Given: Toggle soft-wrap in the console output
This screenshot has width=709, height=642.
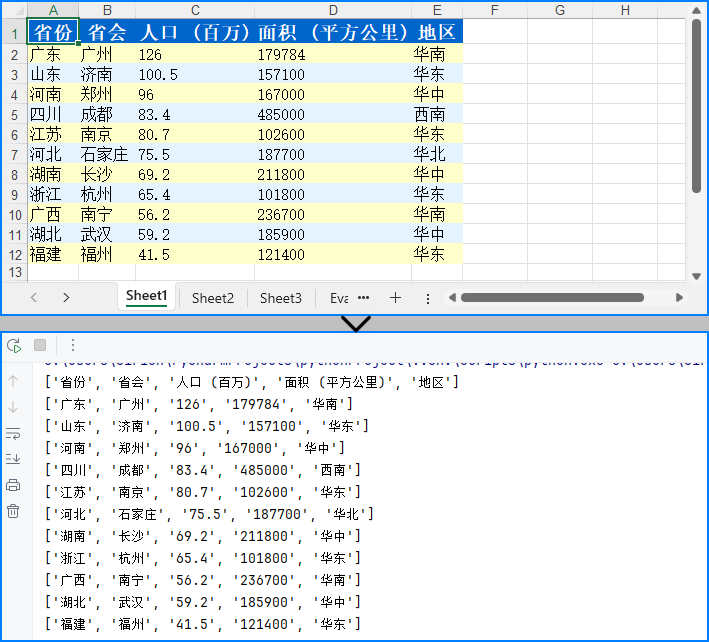Looking at the screenshot, I should pos(13,434).
